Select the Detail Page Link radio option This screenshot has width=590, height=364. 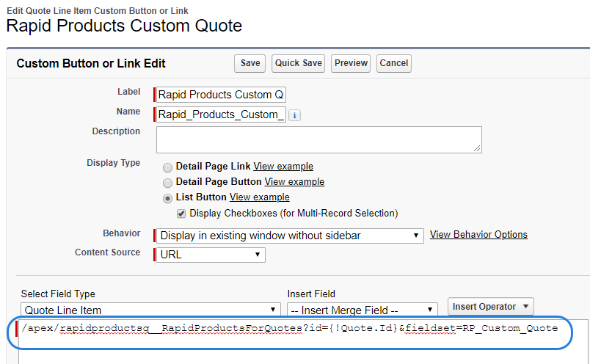point(167,167)
